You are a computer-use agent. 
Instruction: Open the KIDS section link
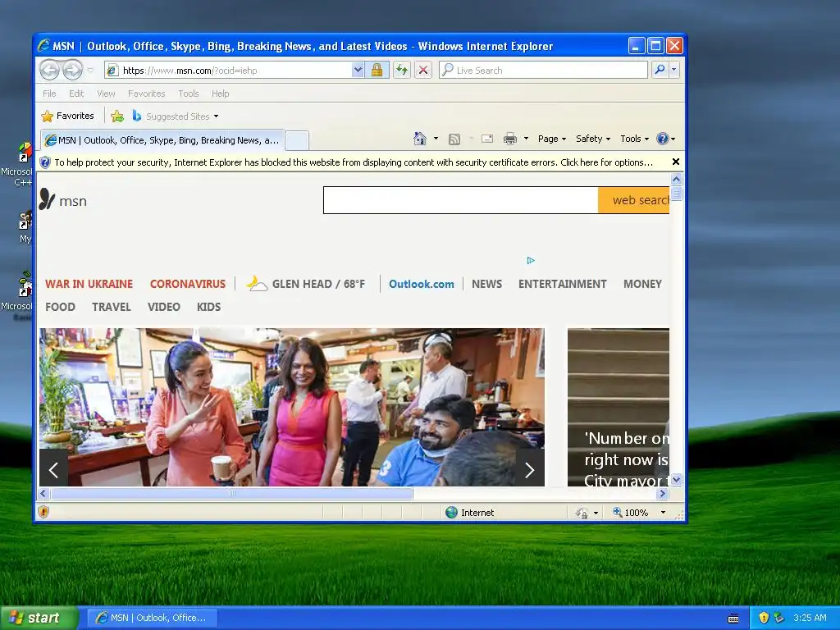(x=209, y=307)
